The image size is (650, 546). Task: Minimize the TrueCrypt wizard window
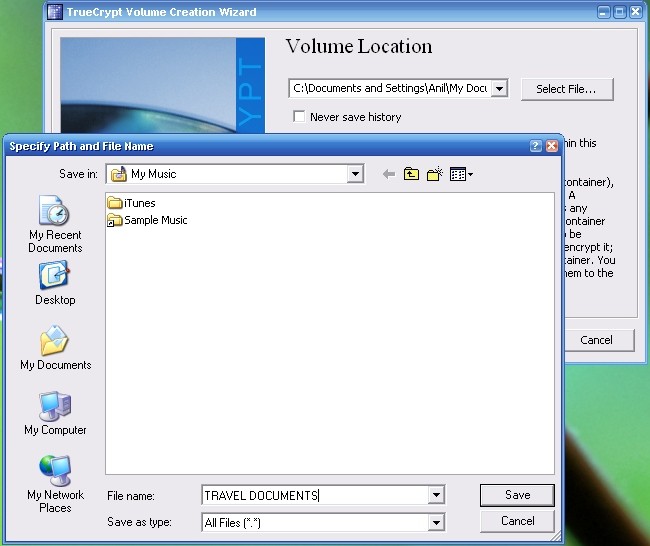click(604, 12)
